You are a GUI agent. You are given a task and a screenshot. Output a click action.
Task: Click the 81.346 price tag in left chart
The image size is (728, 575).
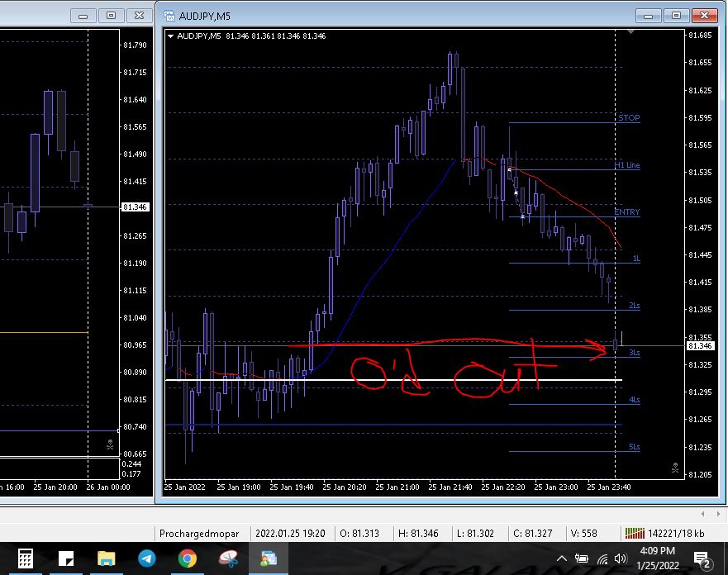136,207
